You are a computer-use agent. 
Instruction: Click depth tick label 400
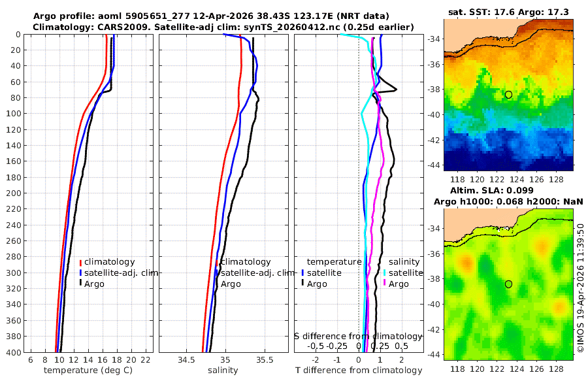(14, 352)
